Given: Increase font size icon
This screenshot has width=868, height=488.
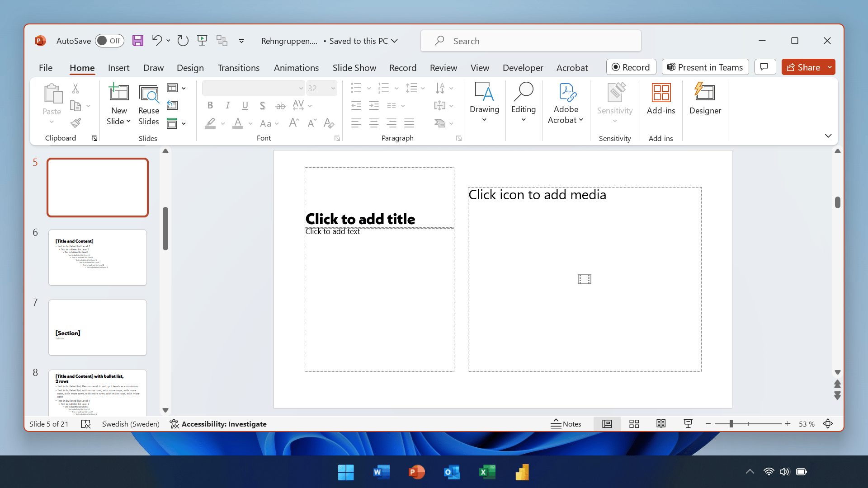Looking at the screenshot, I should coord(294,123).
